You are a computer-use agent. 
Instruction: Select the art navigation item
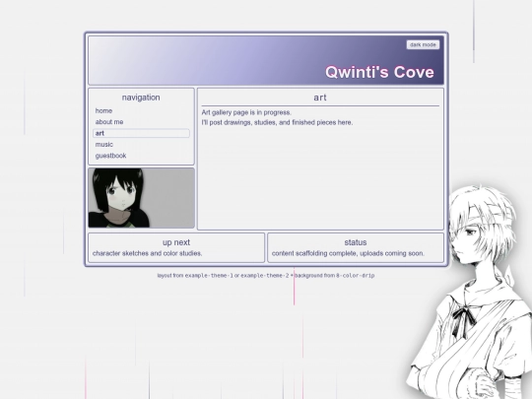(141, 133)
